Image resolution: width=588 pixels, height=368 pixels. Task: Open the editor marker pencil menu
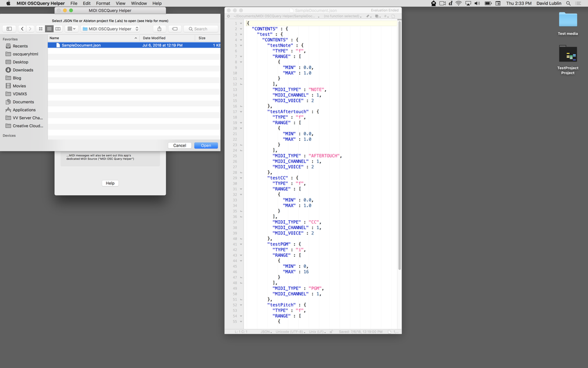point(369,16)
